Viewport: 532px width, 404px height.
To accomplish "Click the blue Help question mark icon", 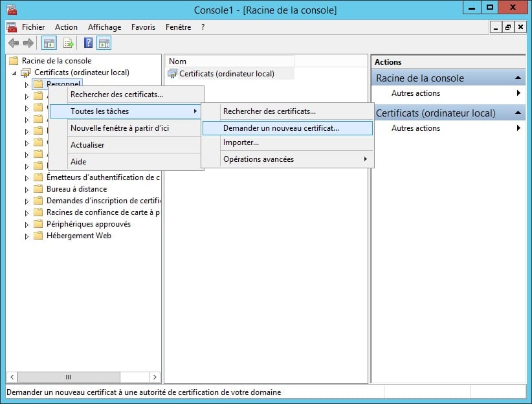I will [89, 43].
